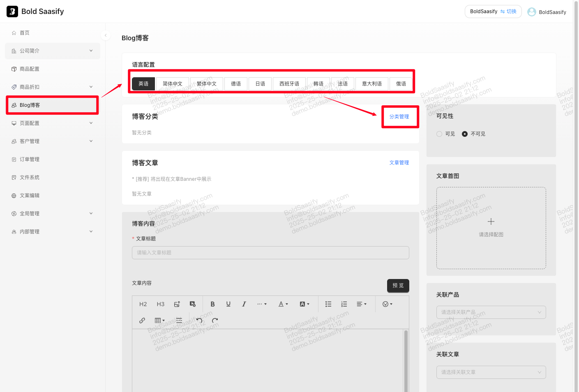Collapse the left sidebar with arrow button

pos(106,35)
